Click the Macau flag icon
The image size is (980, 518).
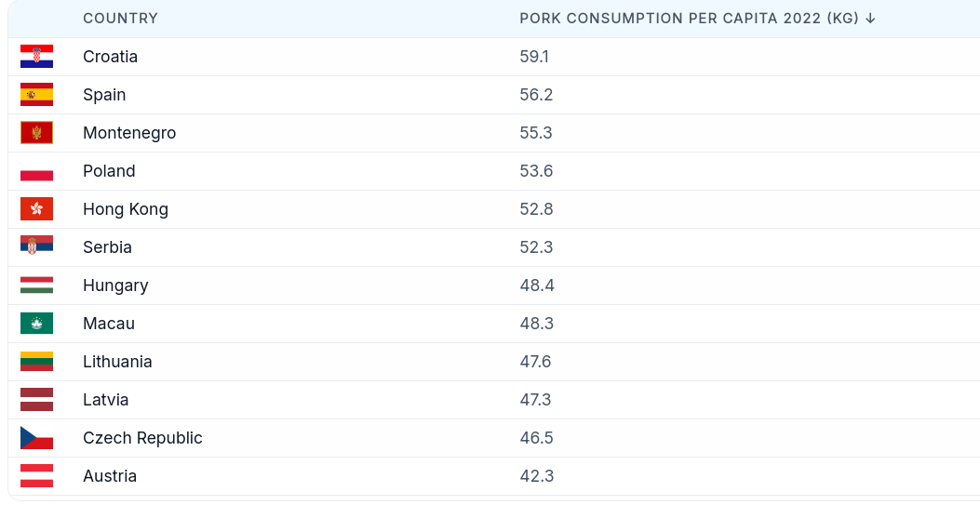37,323
